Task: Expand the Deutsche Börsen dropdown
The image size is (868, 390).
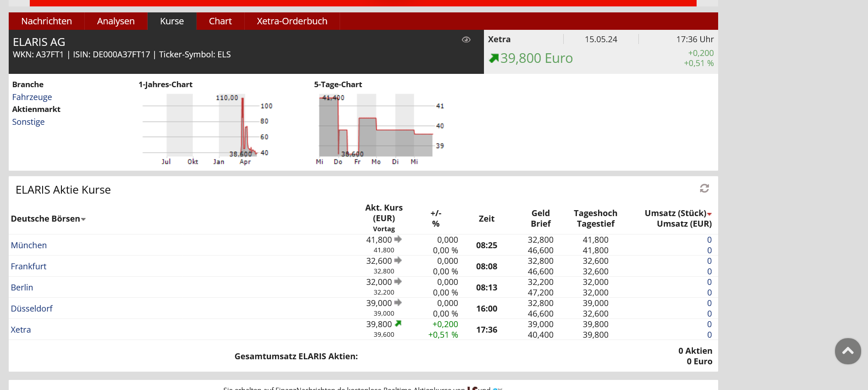Action: point(83,219)
